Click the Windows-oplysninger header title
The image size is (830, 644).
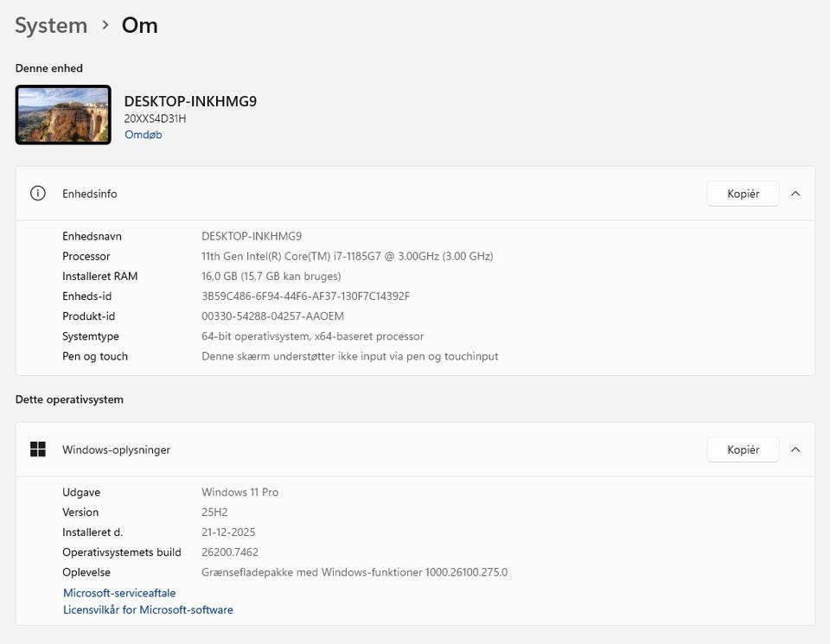click(116, 450)
